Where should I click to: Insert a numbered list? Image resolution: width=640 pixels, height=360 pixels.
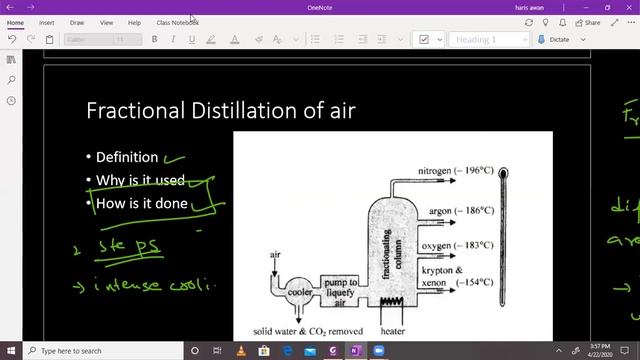[x=339, y=39]
